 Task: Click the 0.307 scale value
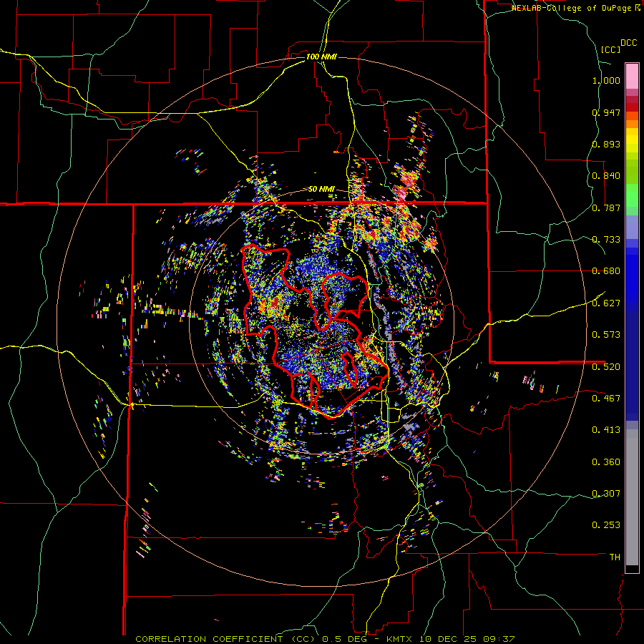point(606,494)
